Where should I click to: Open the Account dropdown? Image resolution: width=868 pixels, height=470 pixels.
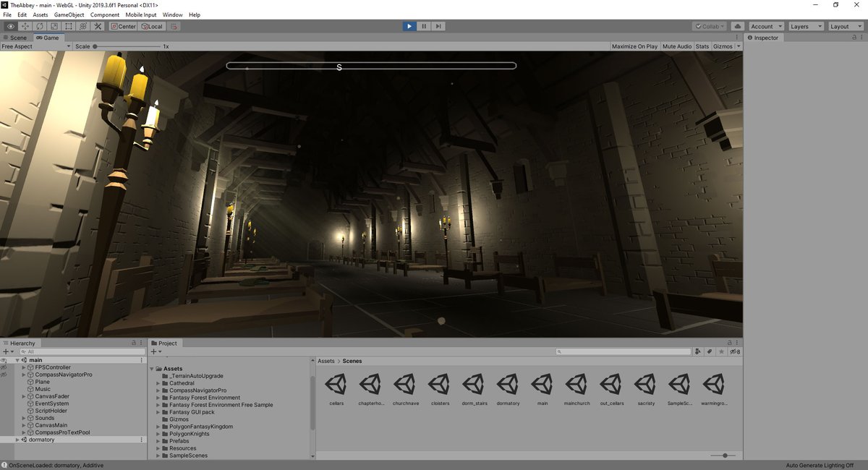pyautogui.click(x=765, y=26)
